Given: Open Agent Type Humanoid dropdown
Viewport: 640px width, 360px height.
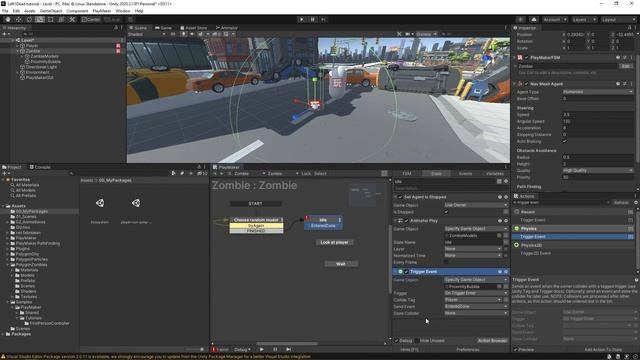Looking at the screenshot, I should pos(598,92).
